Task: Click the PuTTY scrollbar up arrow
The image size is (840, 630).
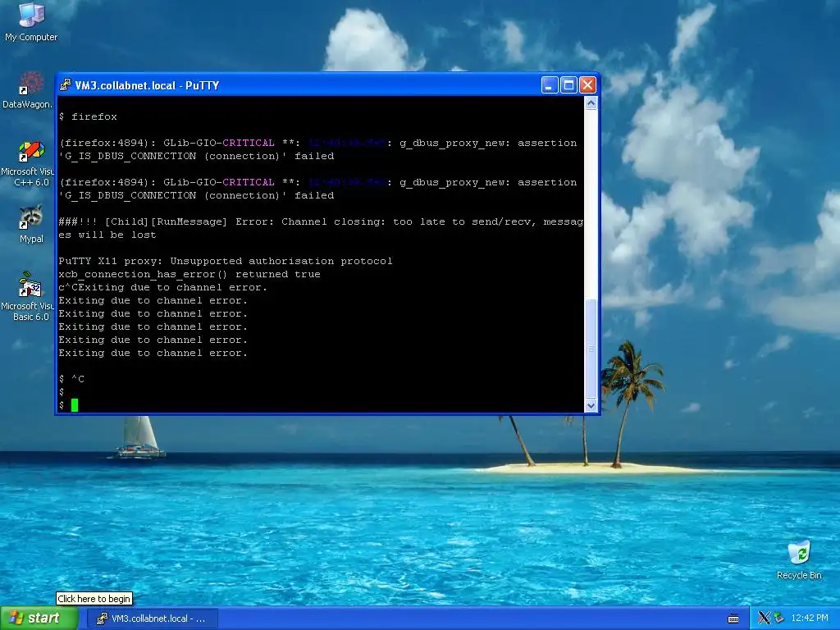Action: pos(591,103)
